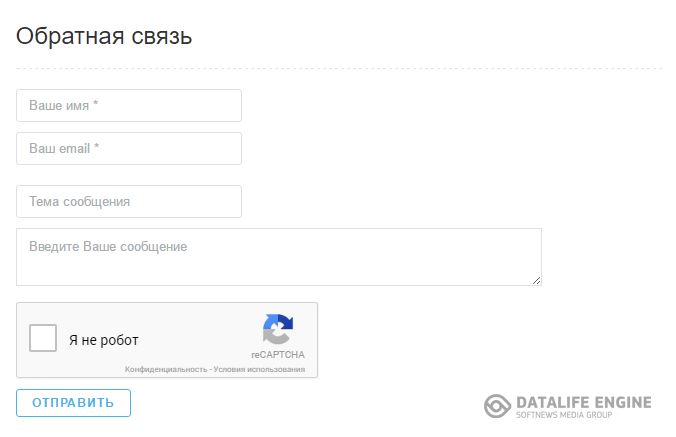Click the dashed divider under the heading
Image resolution: width=676 pixels, height=437 pixels.
click(339, 68)
